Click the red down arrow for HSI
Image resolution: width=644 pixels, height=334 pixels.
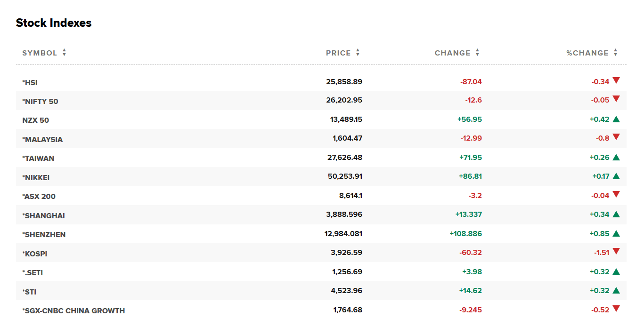click(x=616, y=81)
